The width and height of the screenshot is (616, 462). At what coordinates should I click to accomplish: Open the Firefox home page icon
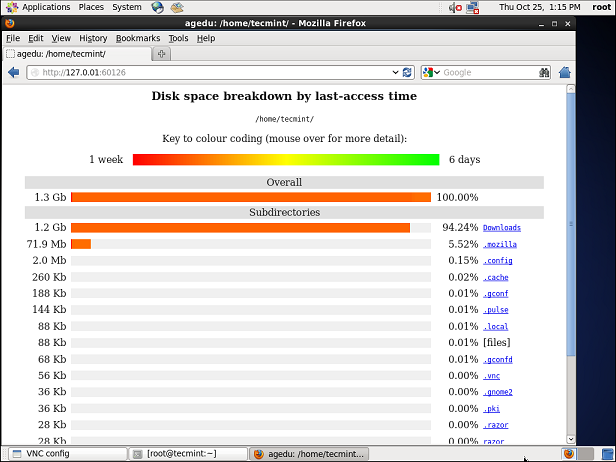(565, 72)
